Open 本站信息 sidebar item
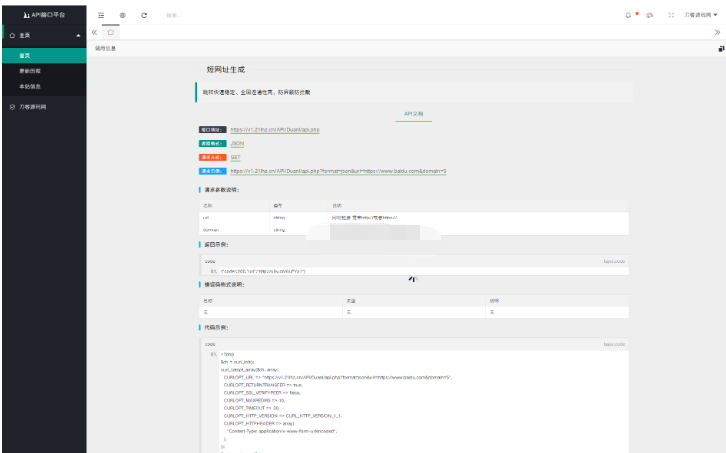 click(30, 87)
